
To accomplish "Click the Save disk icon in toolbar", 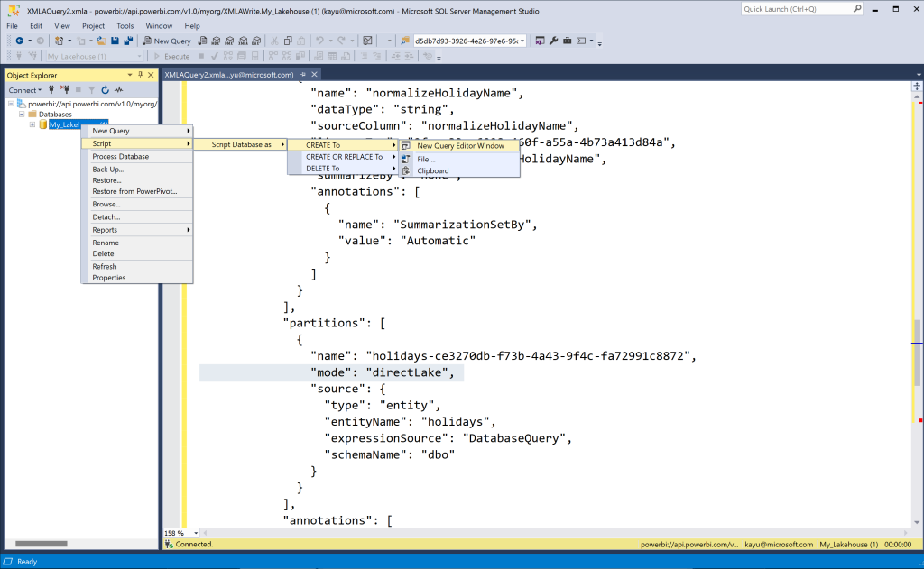I will click(115, 41).
